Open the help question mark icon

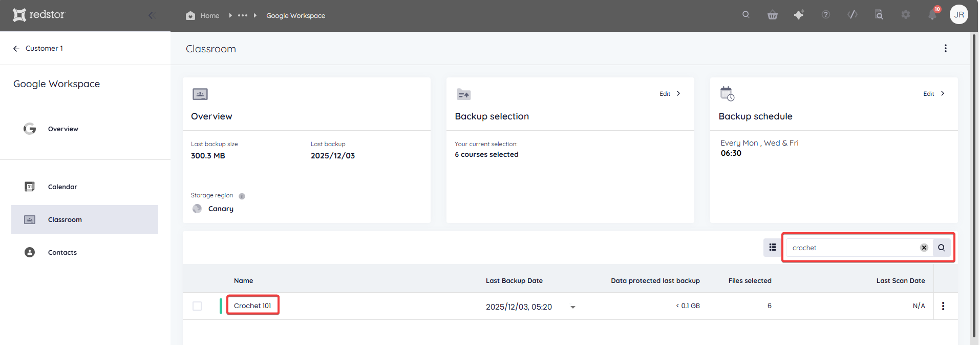point(826,15)
